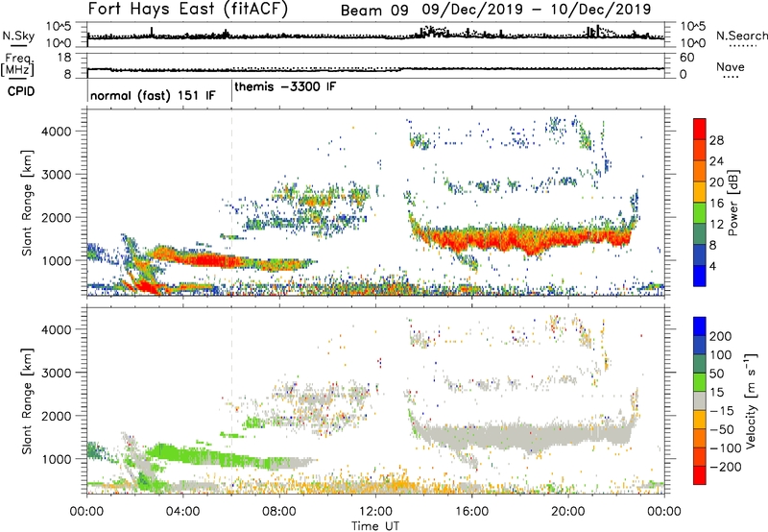Click the '04:00' time axis tick label
The image size is (768, 532).
[x=183, y=512]
